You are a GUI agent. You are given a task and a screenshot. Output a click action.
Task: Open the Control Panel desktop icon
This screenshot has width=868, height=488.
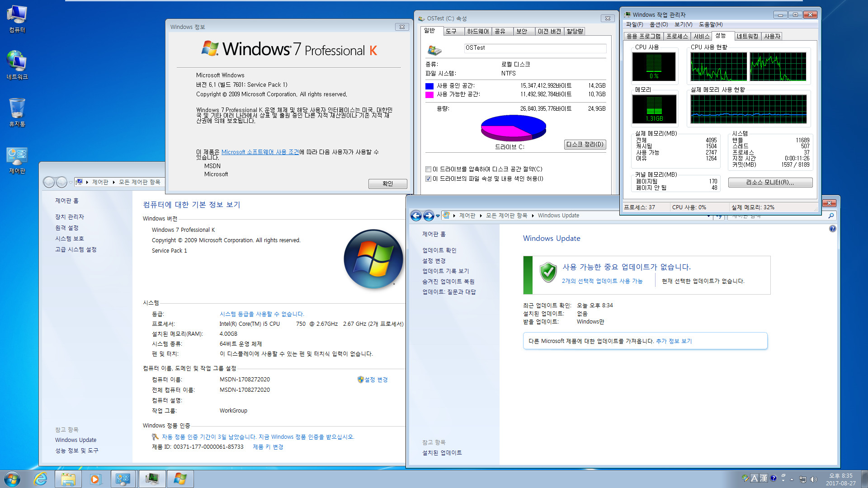point(17,160)
